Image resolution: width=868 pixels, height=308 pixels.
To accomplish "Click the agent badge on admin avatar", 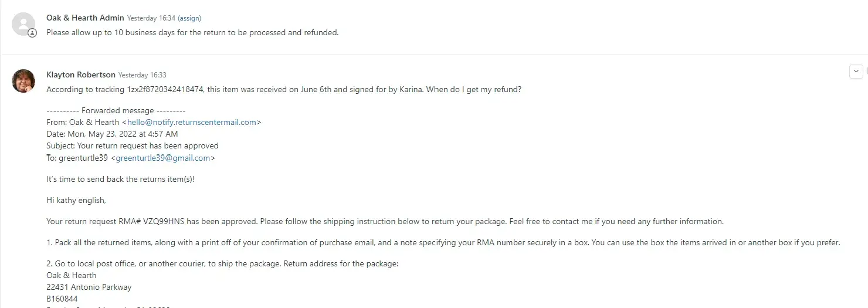I will pos(33,33).
